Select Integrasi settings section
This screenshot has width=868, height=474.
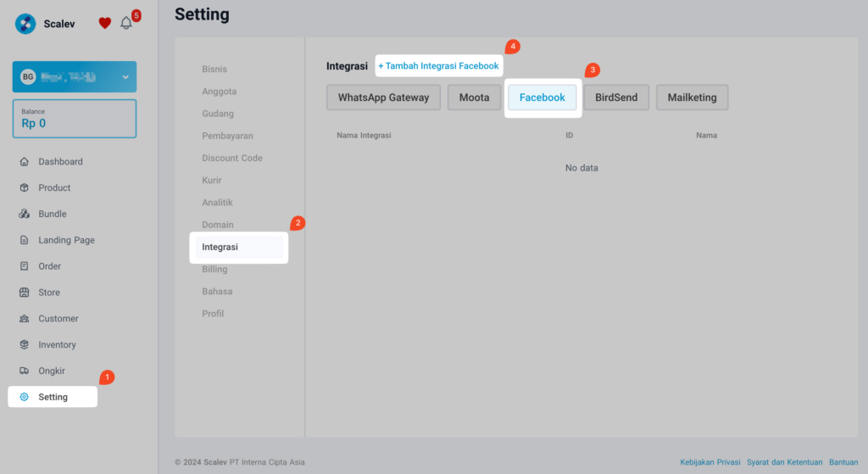[239, 247]
